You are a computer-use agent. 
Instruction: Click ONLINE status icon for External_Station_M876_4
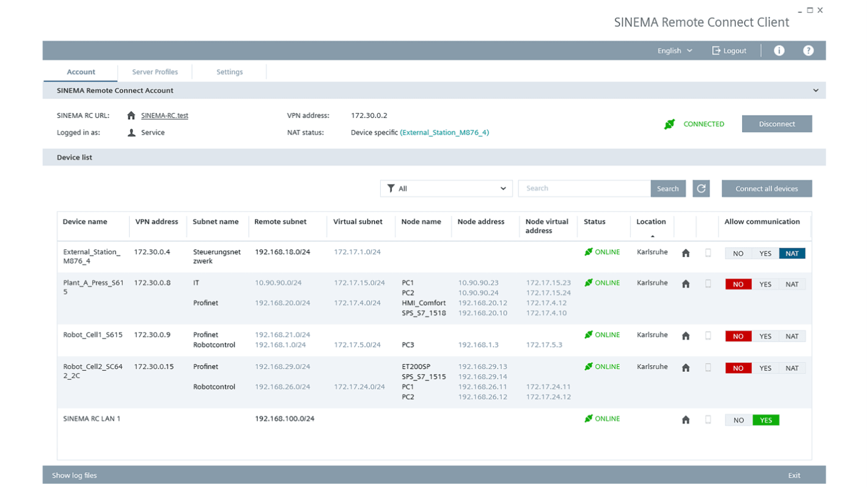pos(589,252)
